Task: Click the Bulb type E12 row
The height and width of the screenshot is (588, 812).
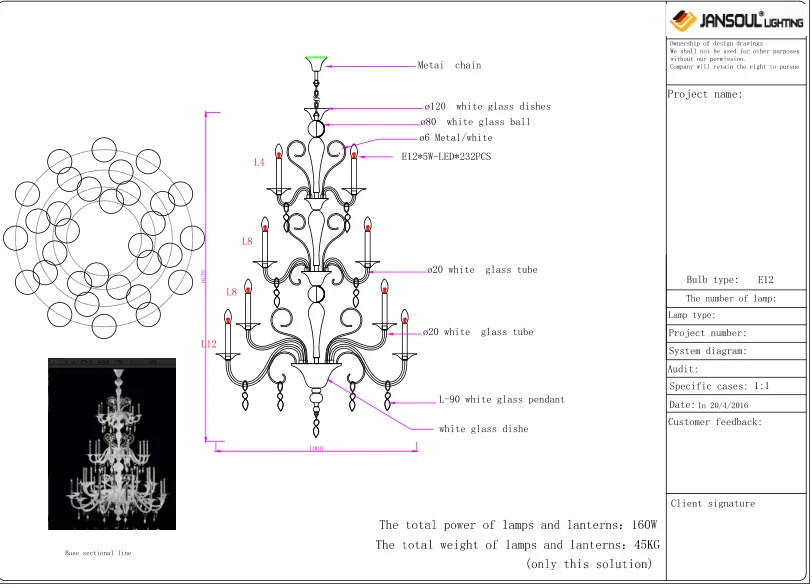Action: (x=735, y=280)
